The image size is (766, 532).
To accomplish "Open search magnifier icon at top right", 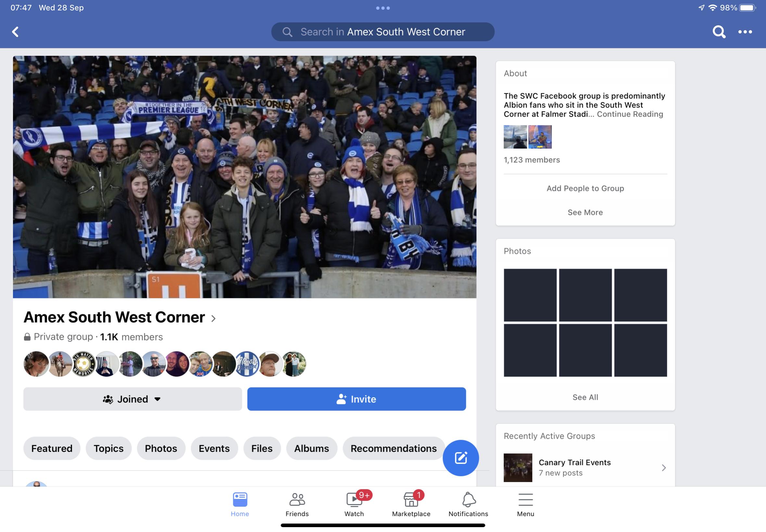I will [x=719, y=32].
